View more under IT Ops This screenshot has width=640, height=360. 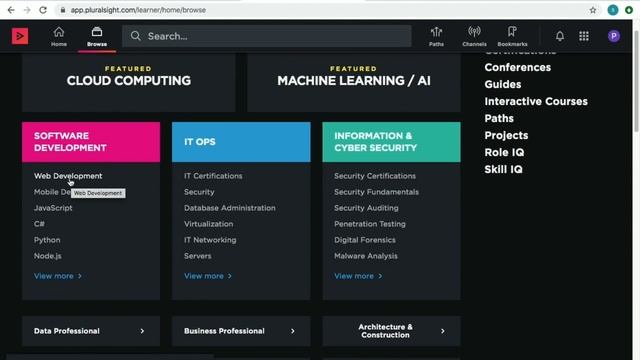tap(208, 276)
